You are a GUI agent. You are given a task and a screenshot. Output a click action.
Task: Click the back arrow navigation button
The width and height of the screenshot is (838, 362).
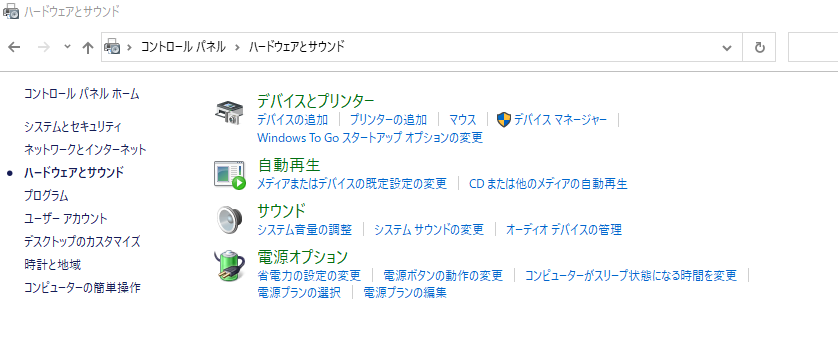(14, 47)
